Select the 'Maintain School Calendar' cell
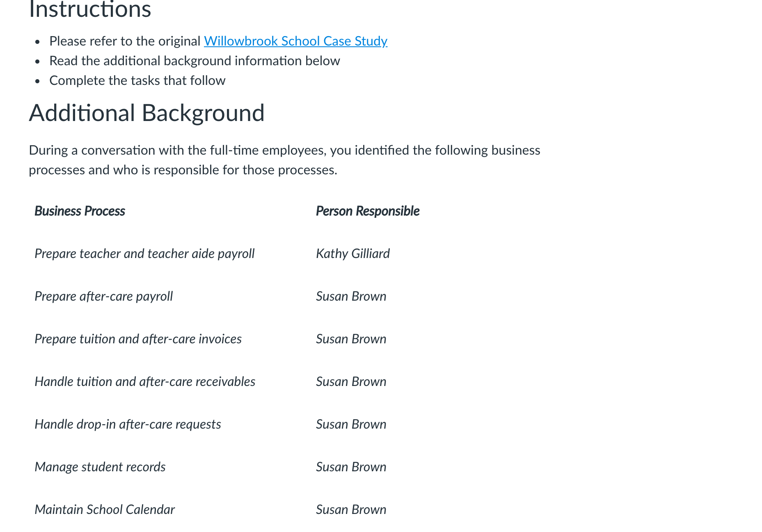Screen dimensions: 762x532 (105, 509)
